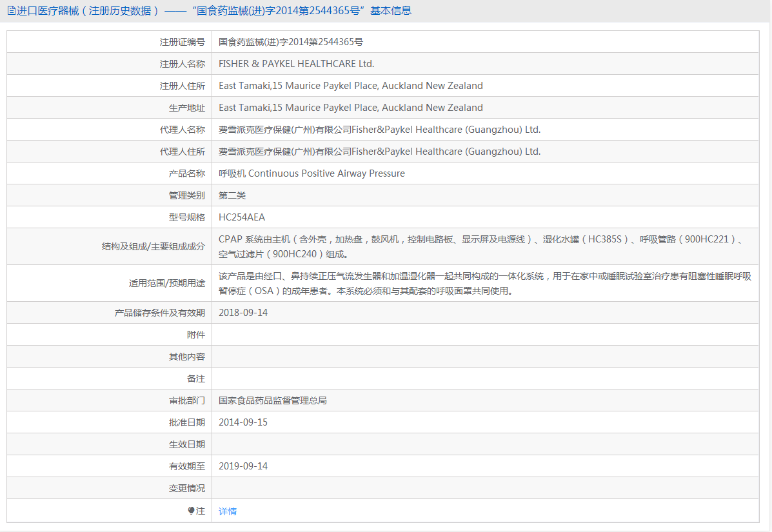This screenshot has height=532, width=772.
Task: Select the 注册人名称 label
Action: [x=182, y=64]
